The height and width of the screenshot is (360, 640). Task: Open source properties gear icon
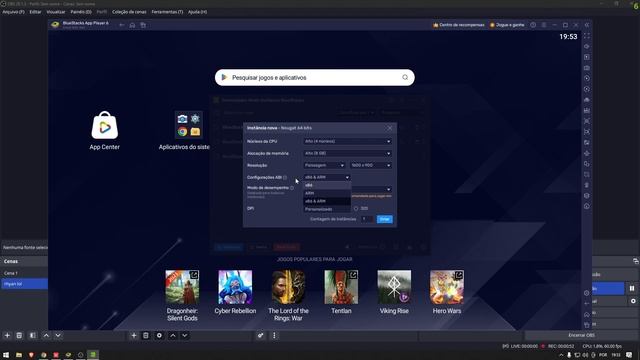point(159,336)
